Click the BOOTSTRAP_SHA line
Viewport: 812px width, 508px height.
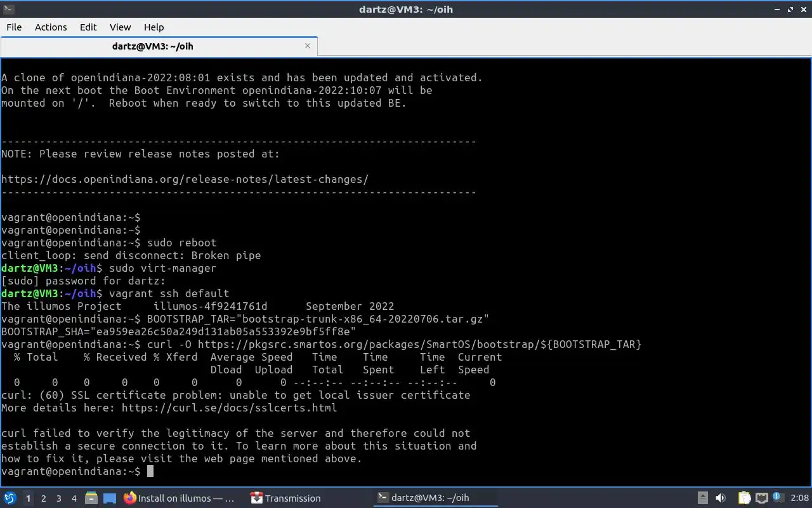point(178,331)
